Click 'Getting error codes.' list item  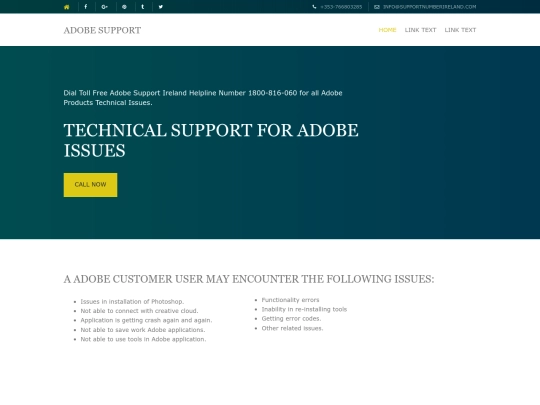tap(291, 319)
